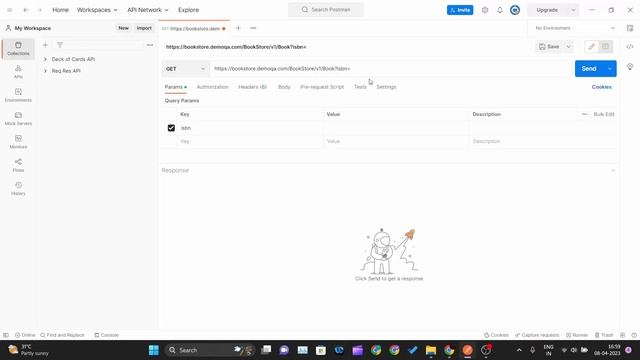Open the Save button dropdown arrow
This screenshot has width=640, height=360.
coord(568,47)
